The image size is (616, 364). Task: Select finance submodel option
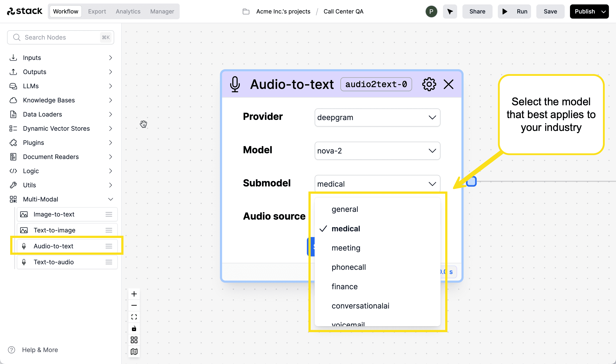[x=377, y=287]
